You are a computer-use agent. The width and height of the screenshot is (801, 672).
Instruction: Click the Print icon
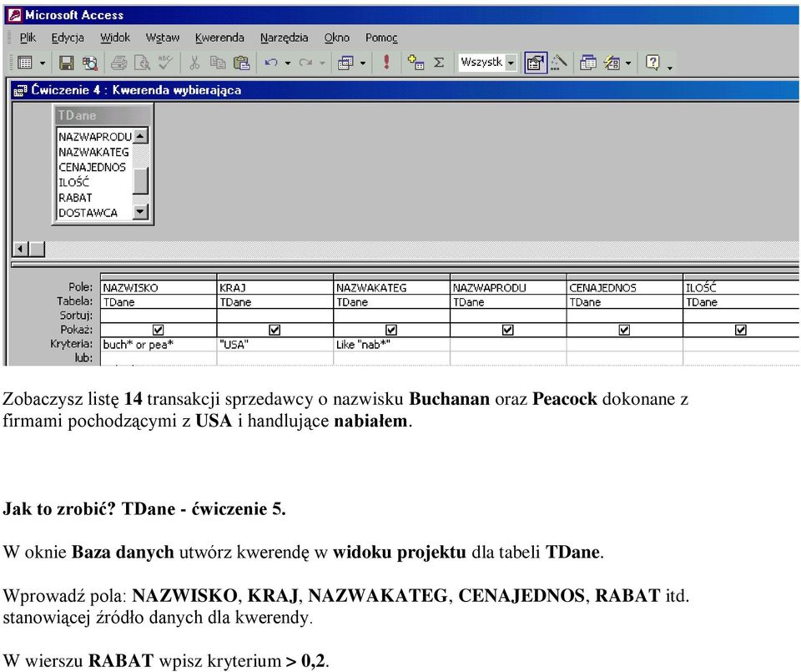119,63
